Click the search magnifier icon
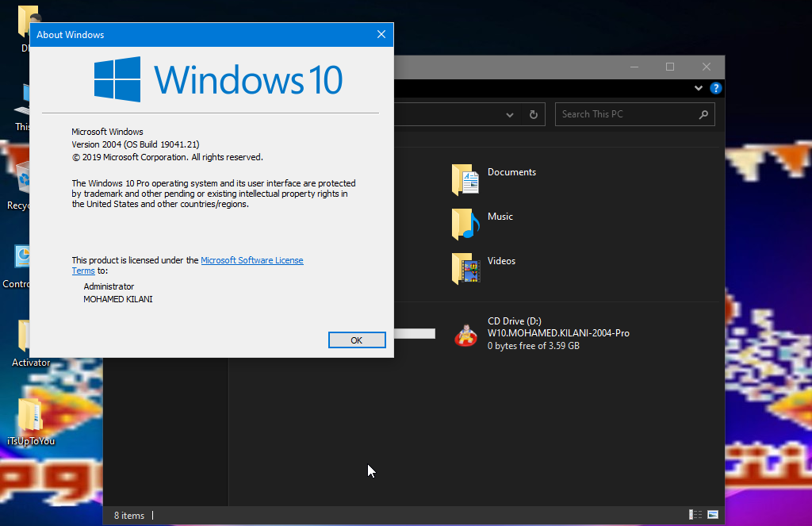This screenshot has height=526, width=812. click(703, 114)
